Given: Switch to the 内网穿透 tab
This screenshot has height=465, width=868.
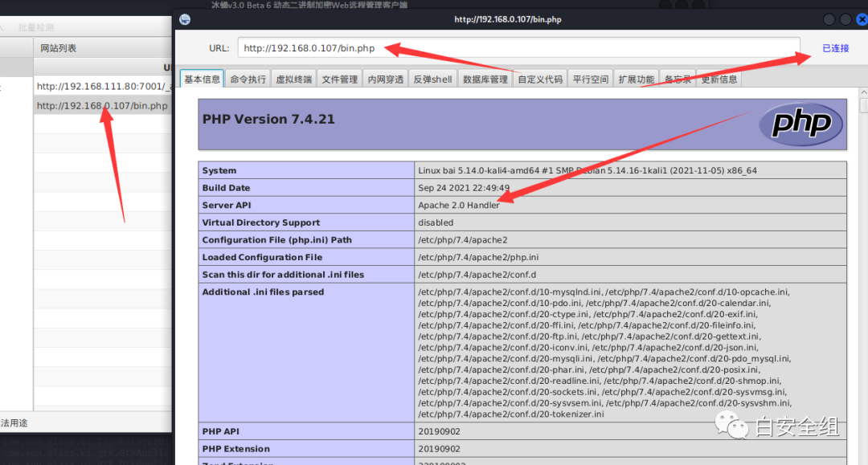Looking at the screenshot, I should tap(386, 79).
